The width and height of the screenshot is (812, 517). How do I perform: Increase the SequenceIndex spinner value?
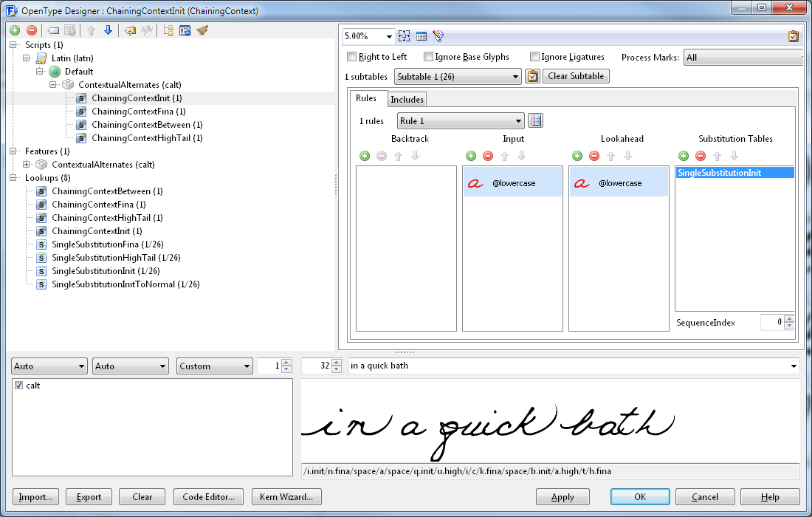coord(789,319)
